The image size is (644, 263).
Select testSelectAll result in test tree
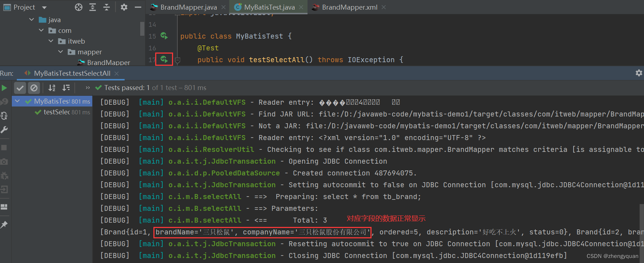pyautogui.click(x=52, y=112)
